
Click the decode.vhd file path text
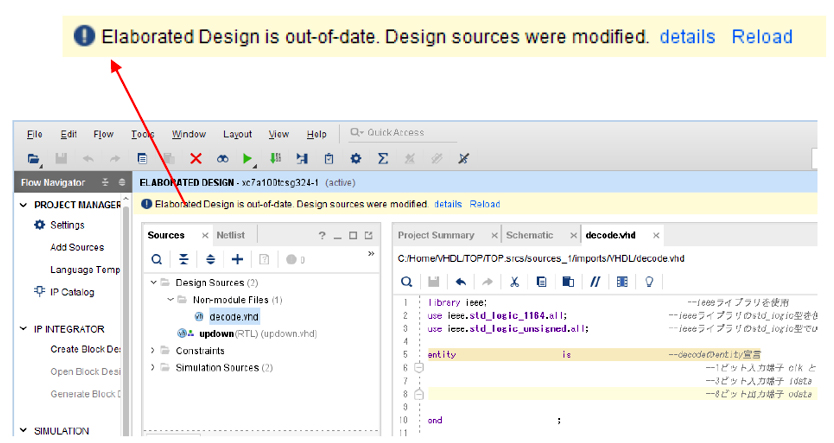[541, 258]
